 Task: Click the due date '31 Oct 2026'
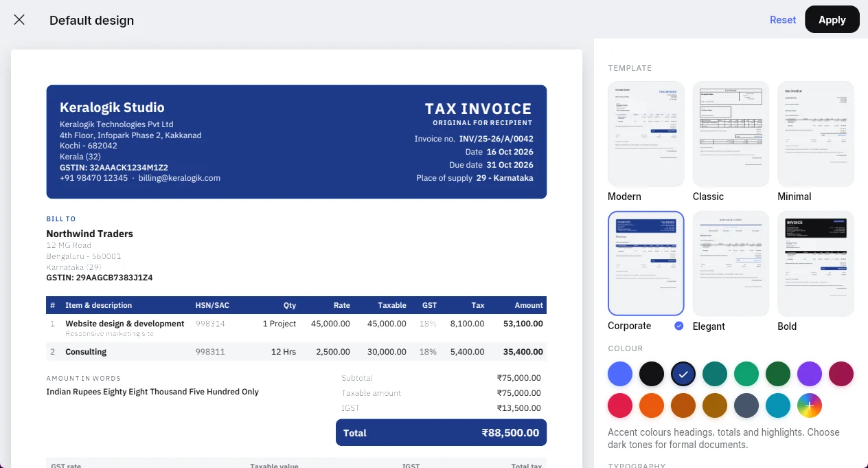[x=510, y=165]
